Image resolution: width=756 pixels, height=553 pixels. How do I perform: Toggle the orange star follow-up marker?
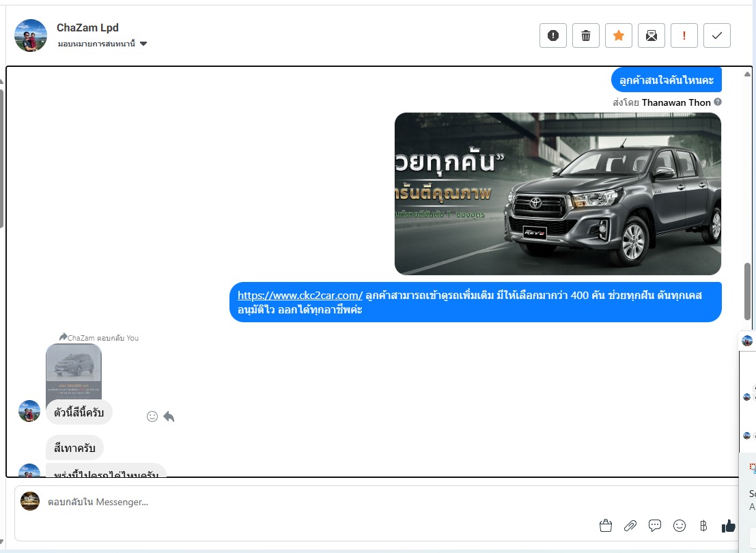pos(619,36)
